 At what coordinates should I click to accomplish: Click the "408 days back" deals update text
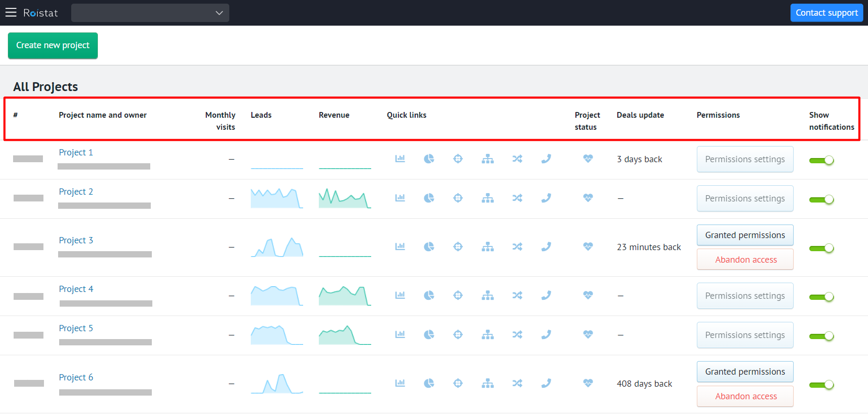[x=644, y=384]
